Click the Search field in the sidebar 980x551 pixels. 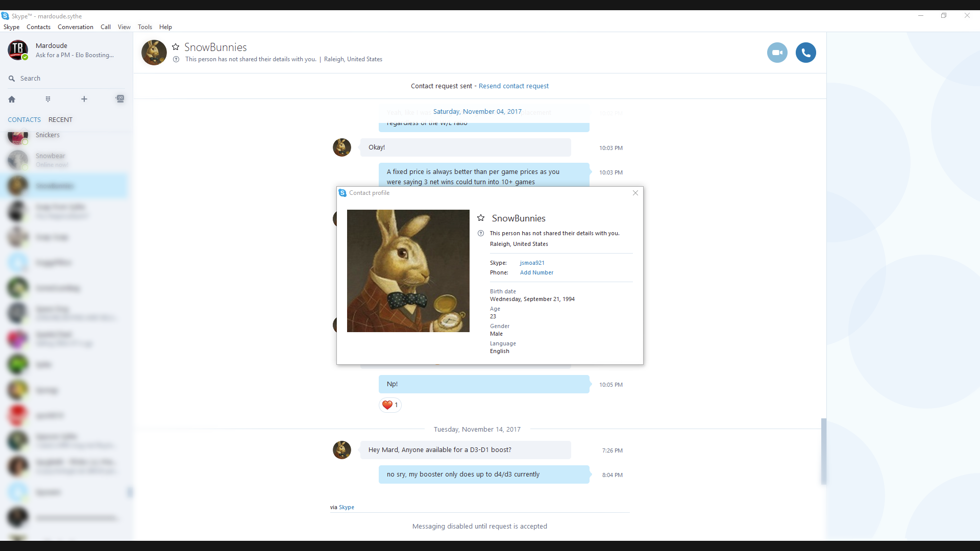tap(66, 79)
